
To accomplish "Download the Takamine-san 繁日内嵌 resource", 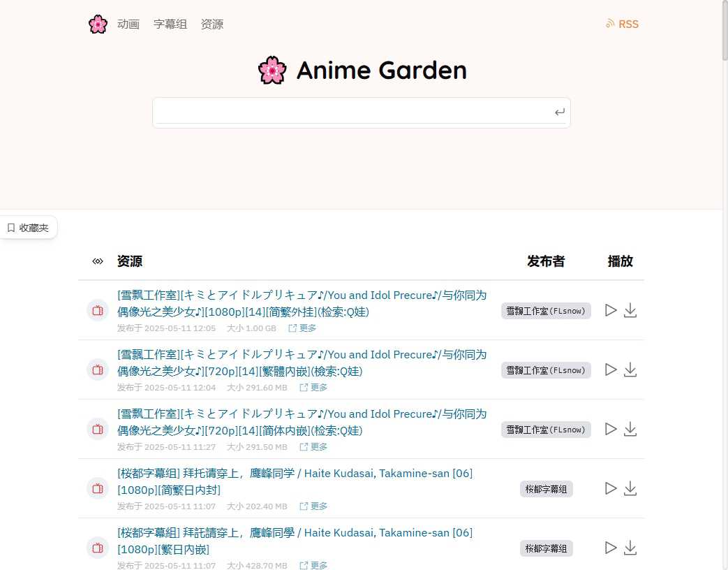I will [x=630, y=548].
